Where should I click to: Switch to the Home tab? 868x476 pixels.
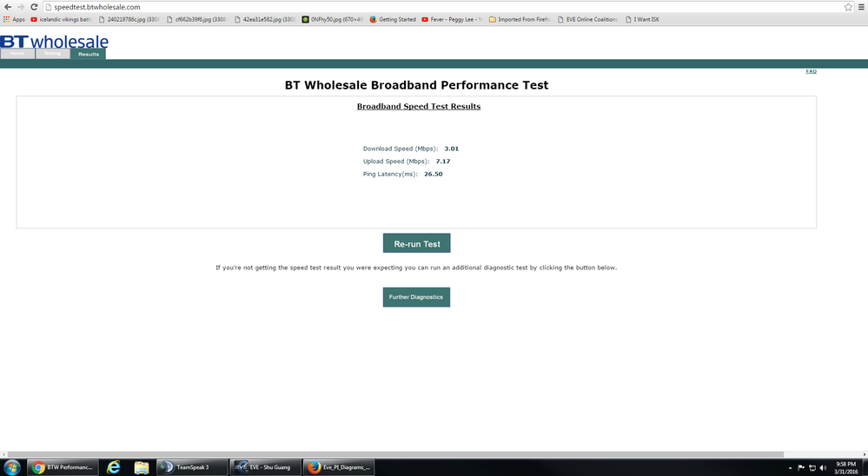[17, 54]
